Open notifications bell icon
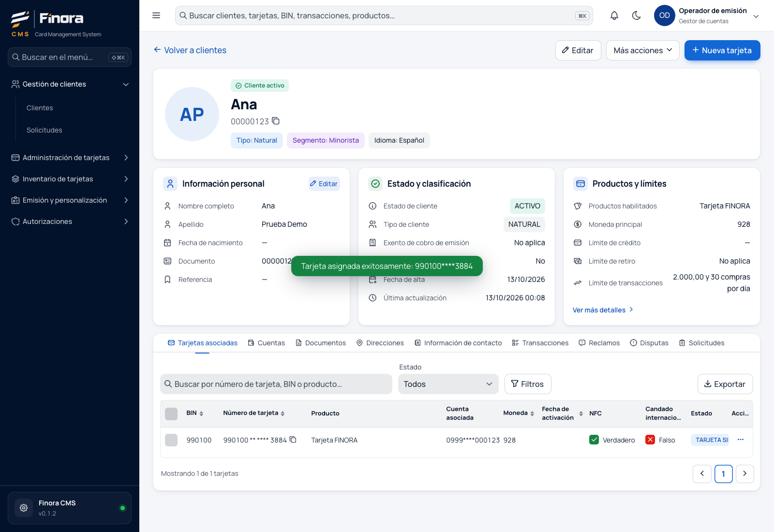This screenshot has width=774, height=532. point(614,15)
